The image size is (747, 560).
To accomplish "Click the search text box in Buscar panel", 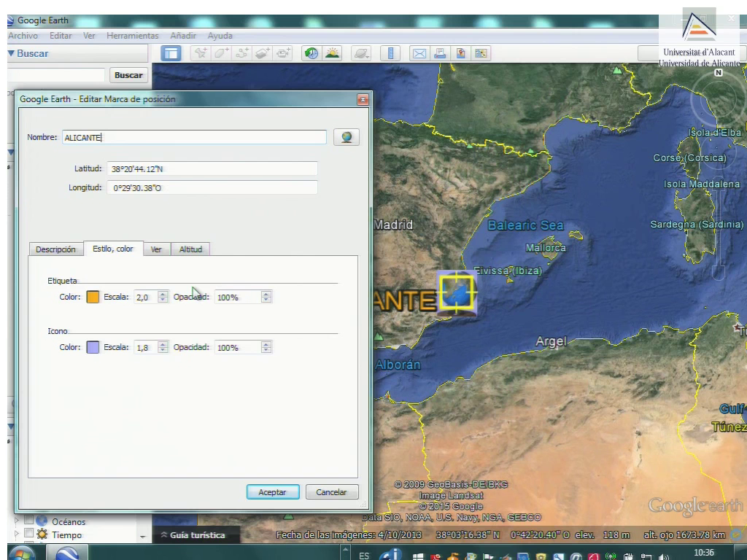I will pyautogui.click(x=55, y=75).
